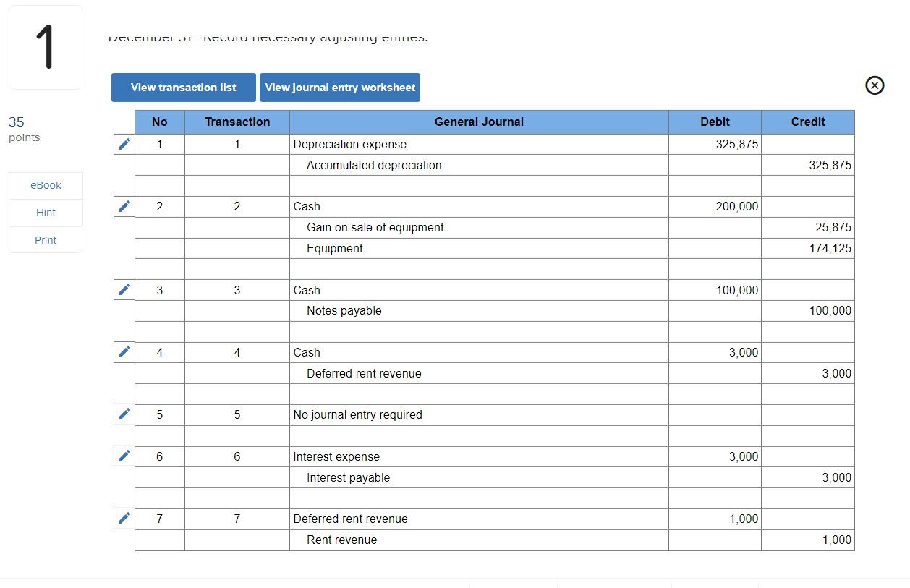The image size is (910, 588).
Task: Click the No column header
Action: (160, 122)
